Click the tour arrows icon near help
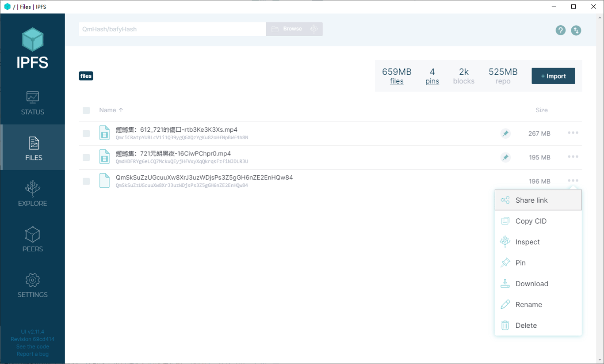Viewport: 604px width, 364px height. pyautogui.click(x=576, y=30)
